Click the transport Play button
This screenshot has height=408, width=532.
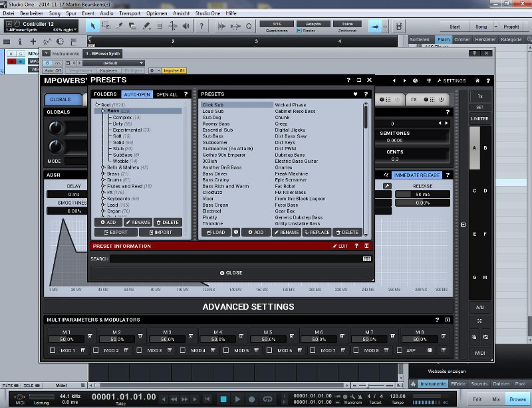[237, 399]
